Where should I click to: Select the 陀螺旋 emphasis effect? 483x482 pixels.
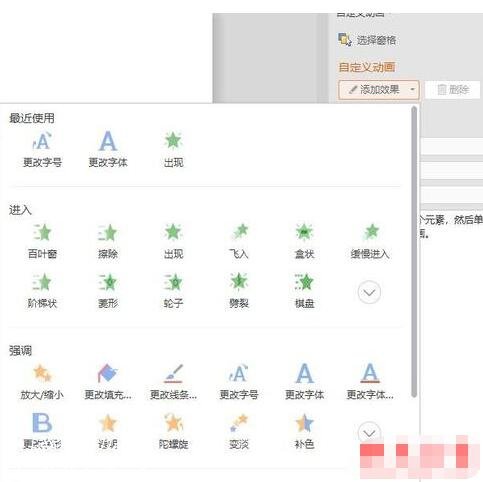point(173,431)
